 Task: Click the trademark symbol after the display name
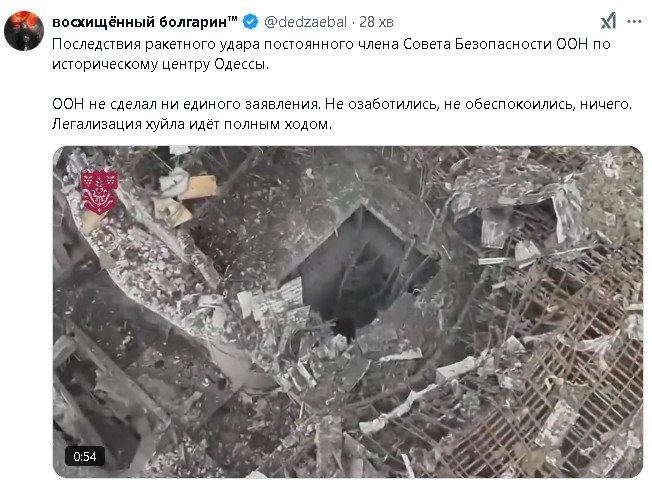[x=232, y=19]
